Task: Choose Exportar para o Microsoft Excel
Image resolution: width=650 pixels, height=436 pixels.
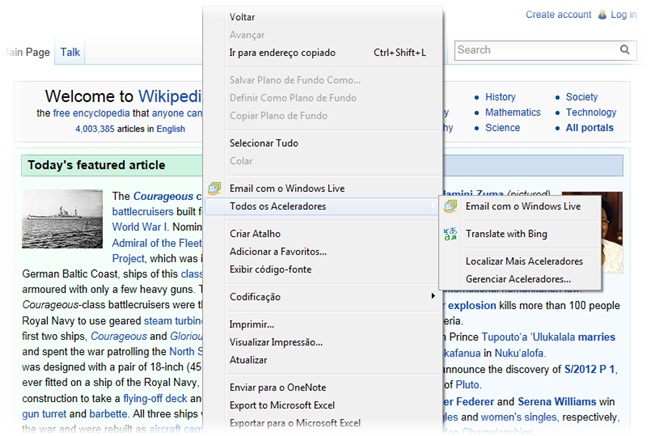Action: coord(295,423)
